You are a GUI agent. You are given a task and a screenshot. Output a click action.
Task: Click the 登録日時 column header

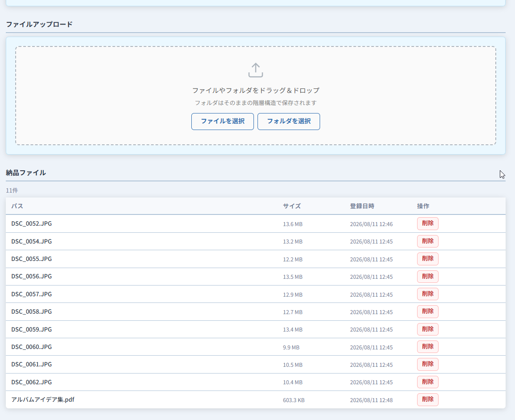click(362, 206)
